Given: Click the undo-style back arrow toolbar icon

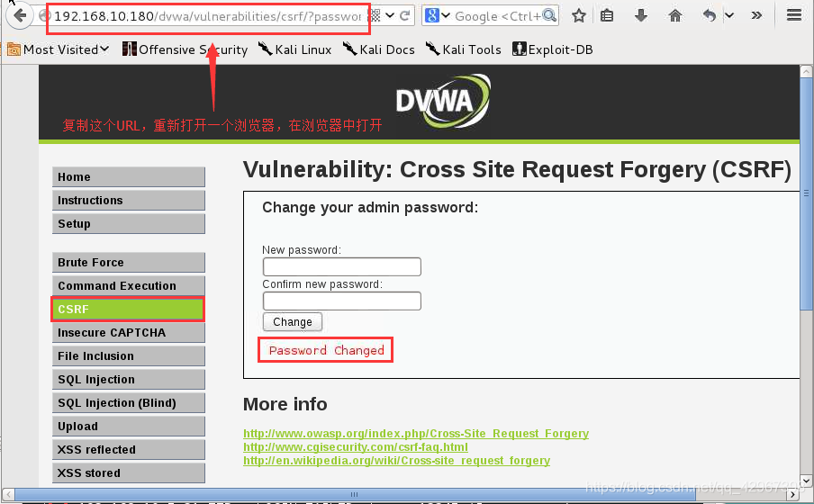Looking at the screenshot, I should click(x=710, y=15).
